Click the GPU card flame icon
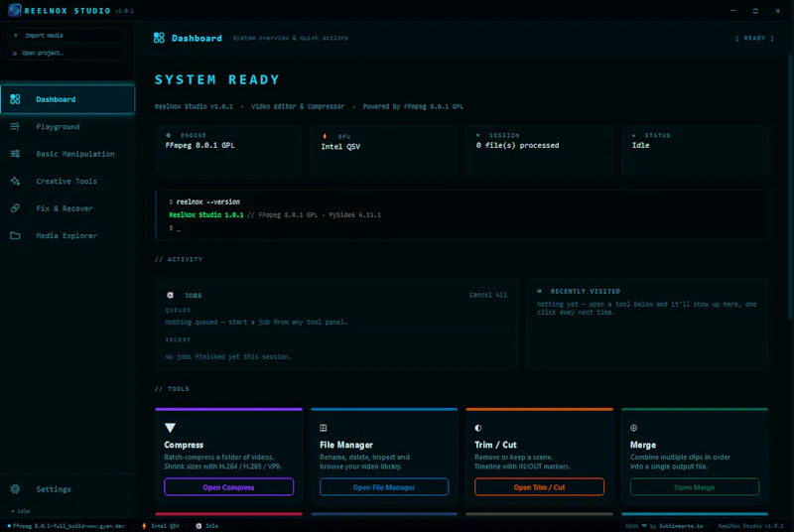This screenshot has height=532, width=794. [x=325, y=136]
